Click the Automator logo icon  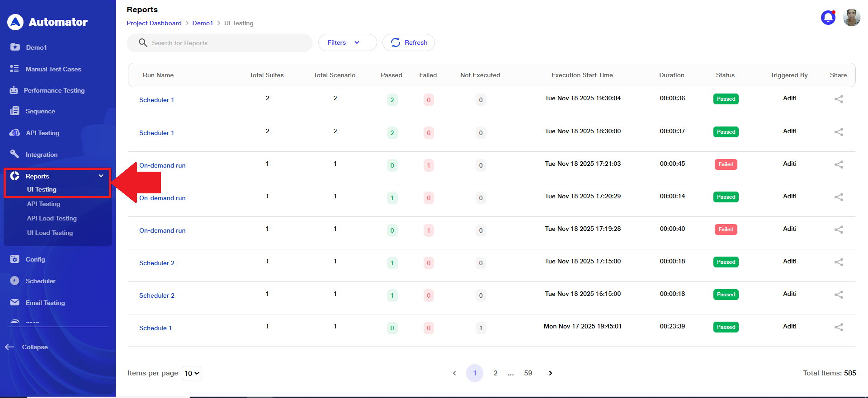pos(15,22)
